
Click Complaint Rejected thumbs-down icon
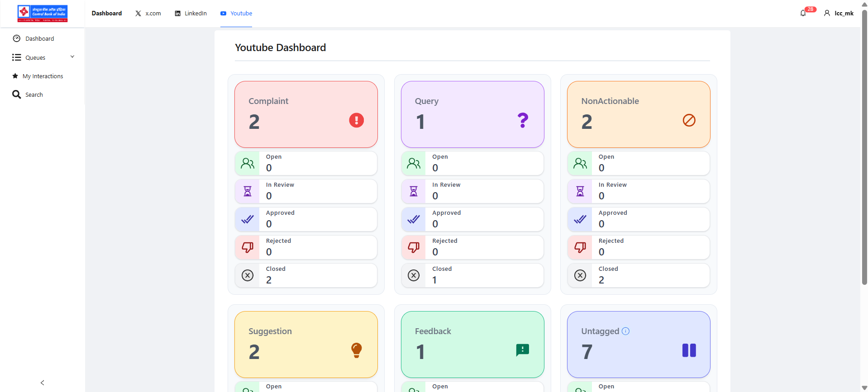point(248,247)
